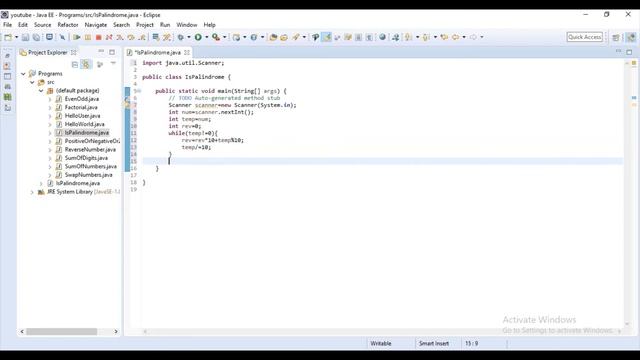Screen dimensions: 640x360
Task: Click Collapse All in Project Explorer
Action: (75, 64)
